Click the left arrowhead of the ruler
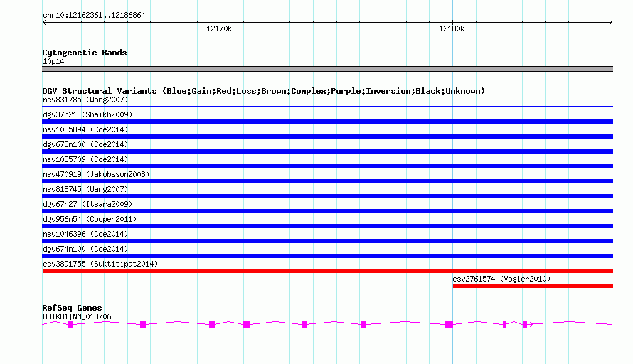 pyautogui.click(x=44, y=23)
